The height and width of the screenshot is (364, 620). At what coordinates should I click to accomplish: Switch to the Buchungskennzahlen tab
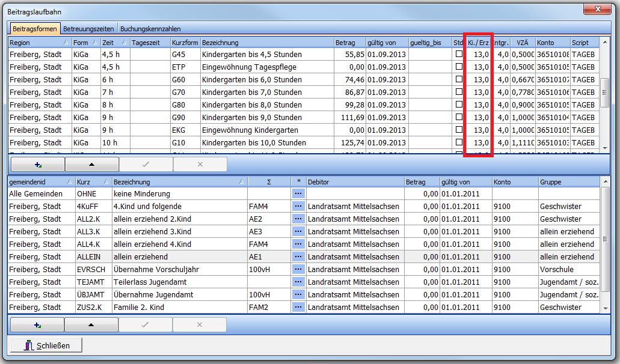[151, 29]
